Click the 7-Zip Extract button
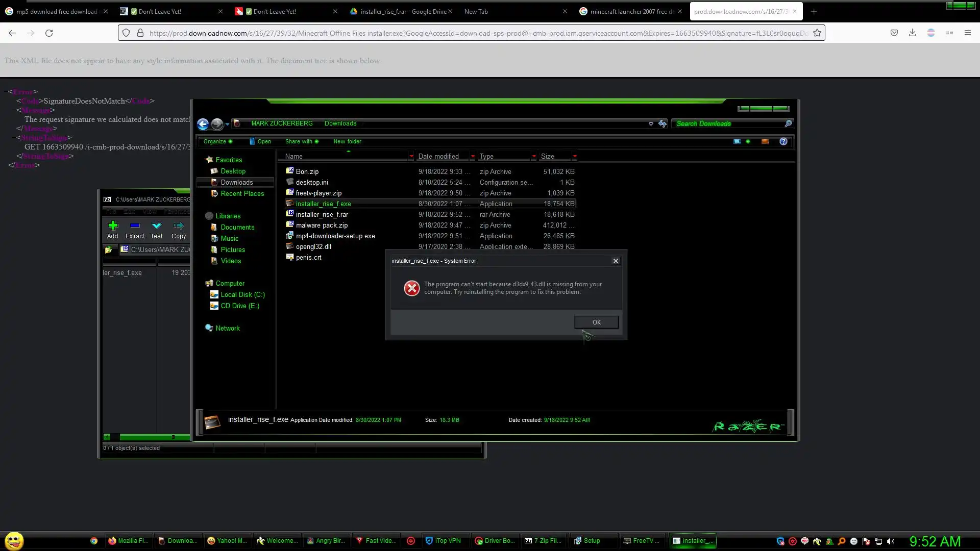 (x=135, y=230)
